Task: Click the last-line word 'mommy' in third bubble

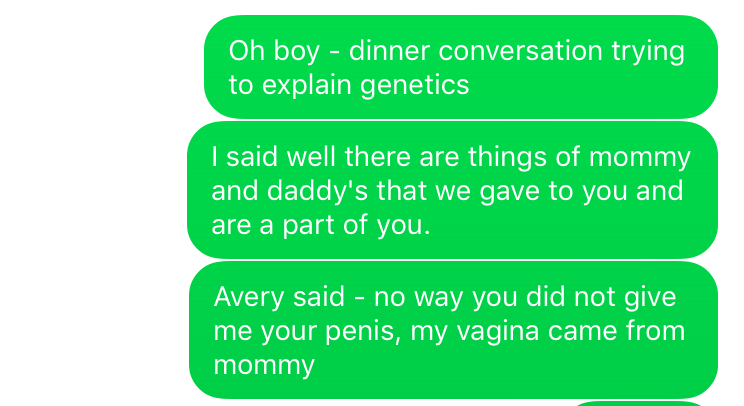Action: pyautogui.click(x=264, y=365)
